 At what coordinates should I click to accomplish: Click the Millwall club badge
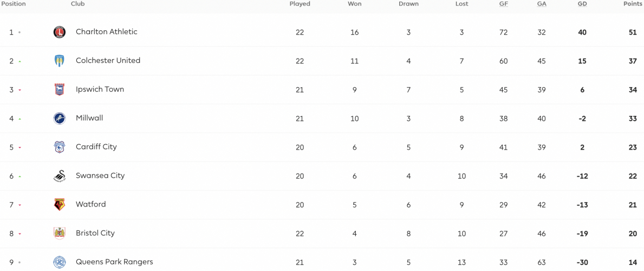pyautogui.click(x=60, y=119)
